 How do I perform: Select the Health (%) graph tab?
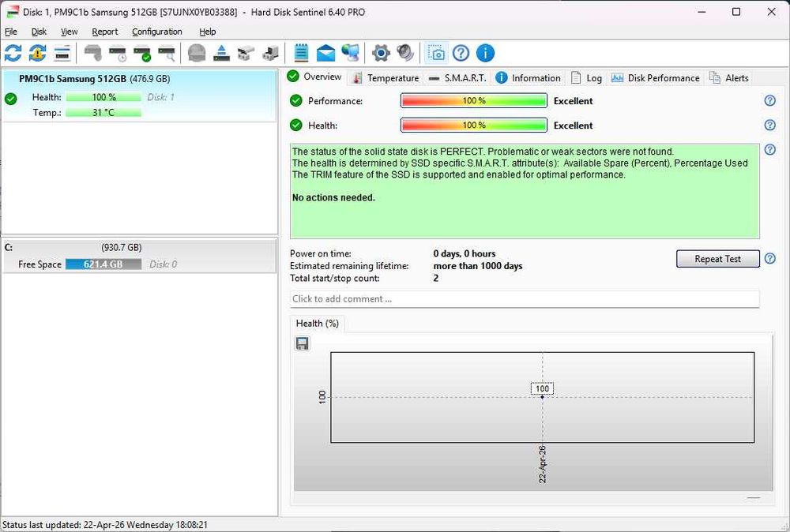tap(318, 324)
